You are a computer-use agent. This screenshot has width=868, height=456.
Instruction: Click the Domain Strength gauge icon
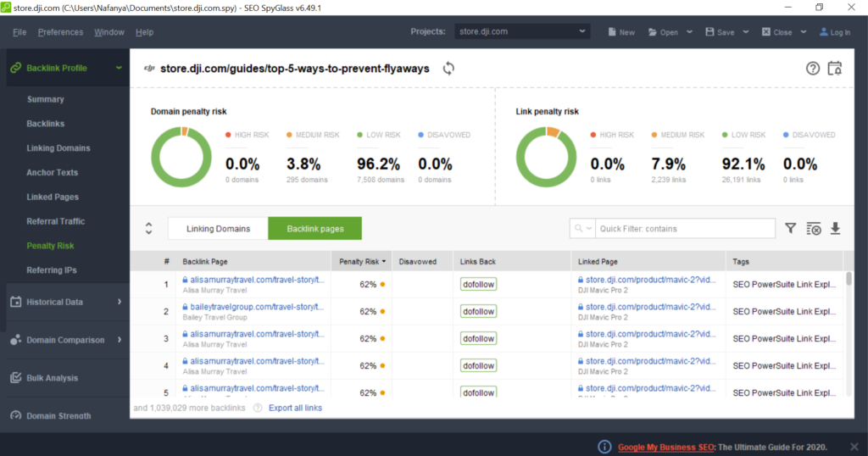[x=15, y=415]
